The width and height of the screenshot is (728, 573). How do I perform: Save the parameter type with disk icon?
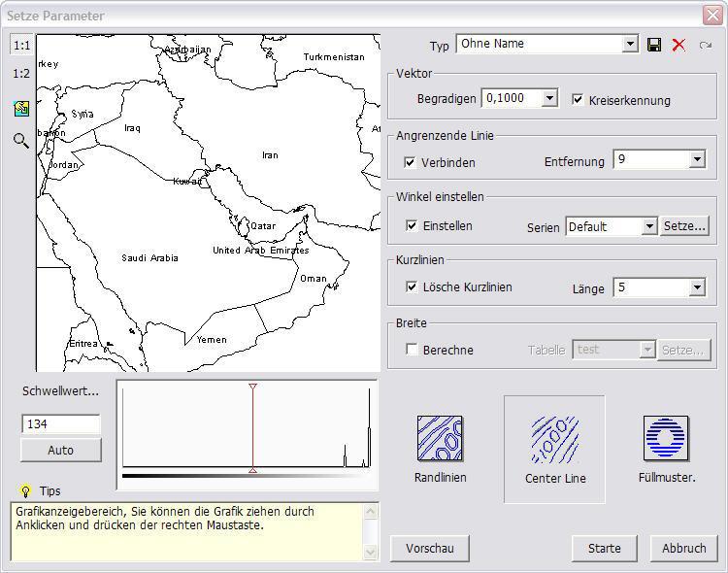654,45
